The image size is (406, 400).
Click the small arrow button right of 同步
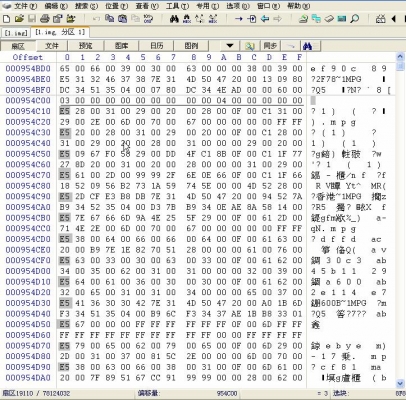point(290,46)
